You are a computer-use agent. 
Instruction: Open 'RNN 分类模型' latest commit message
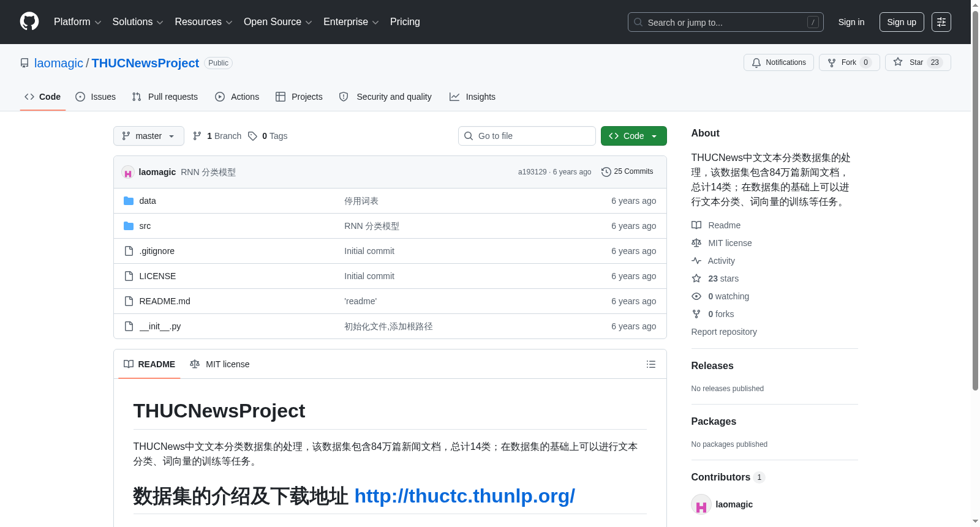pos(208,172)
